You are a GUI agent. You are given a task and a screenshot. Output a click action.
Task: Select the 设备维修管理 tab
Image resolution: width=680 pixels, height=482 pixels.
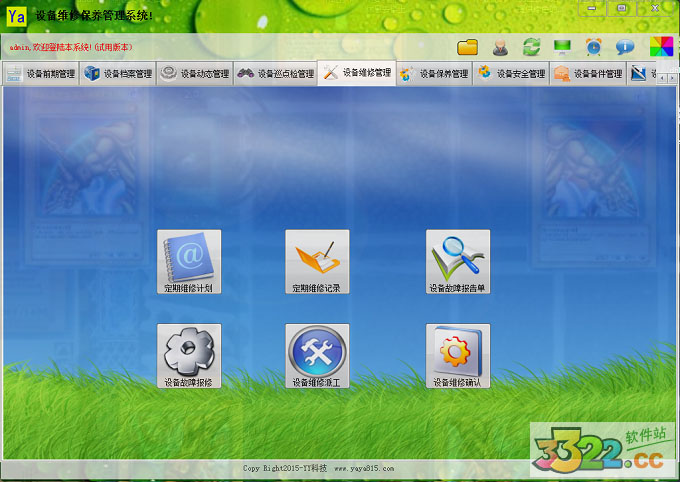[356, 73]
